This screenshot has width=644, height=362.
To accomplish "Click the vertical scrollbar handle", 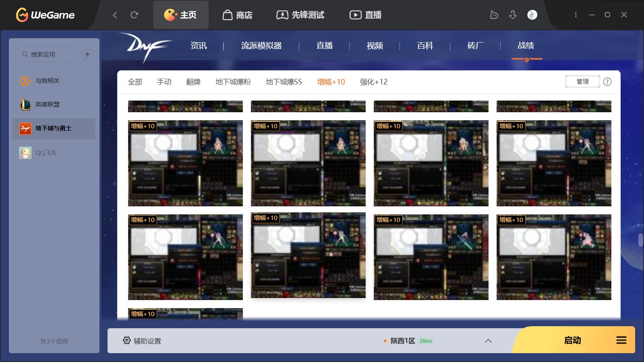I will coord(640,240).
